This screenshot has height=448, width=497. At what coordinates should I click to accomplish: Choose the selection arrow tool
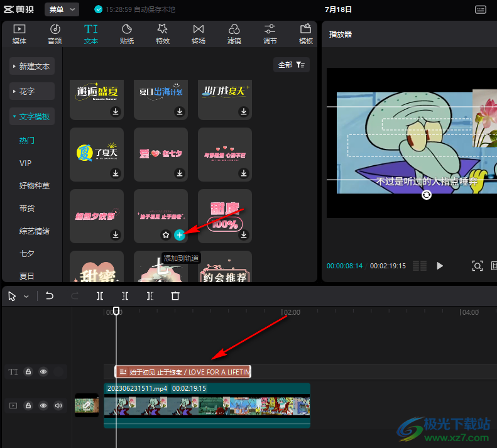(12, 297)
